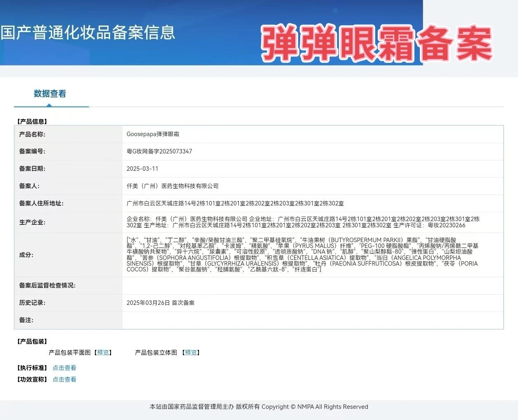Preview the 产品包装平面图 image
Screen dimensions: 518x420
click(103, 353)
